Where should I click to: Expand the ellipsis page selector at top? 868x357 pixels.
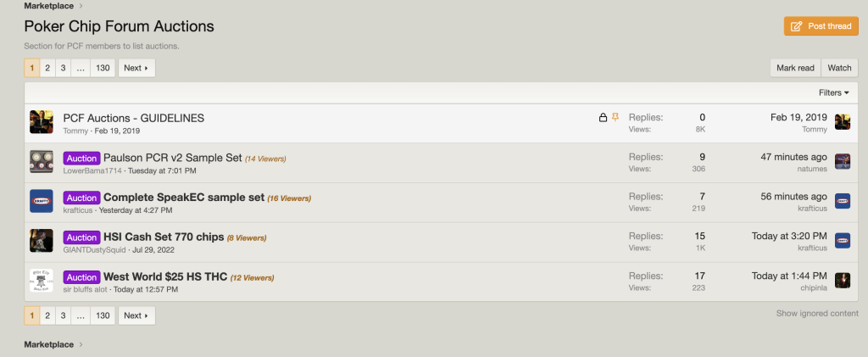coord(81,68)
